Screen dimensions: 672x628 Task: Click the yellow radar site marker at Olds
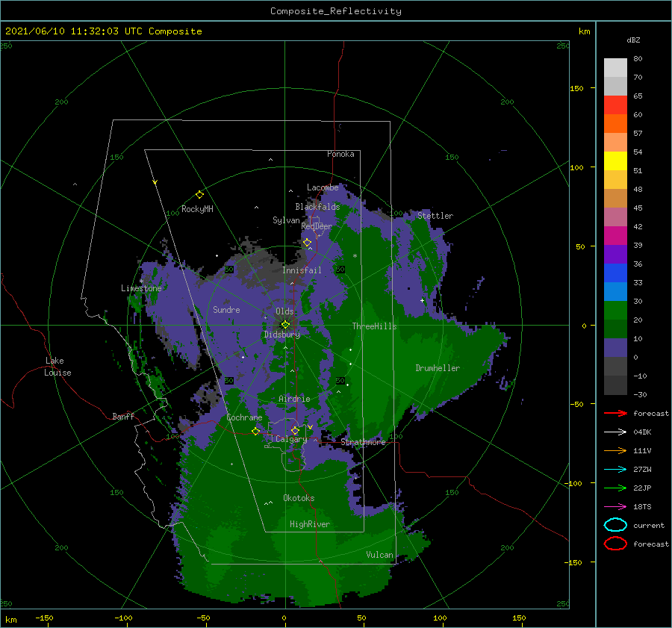pos(285,325)
